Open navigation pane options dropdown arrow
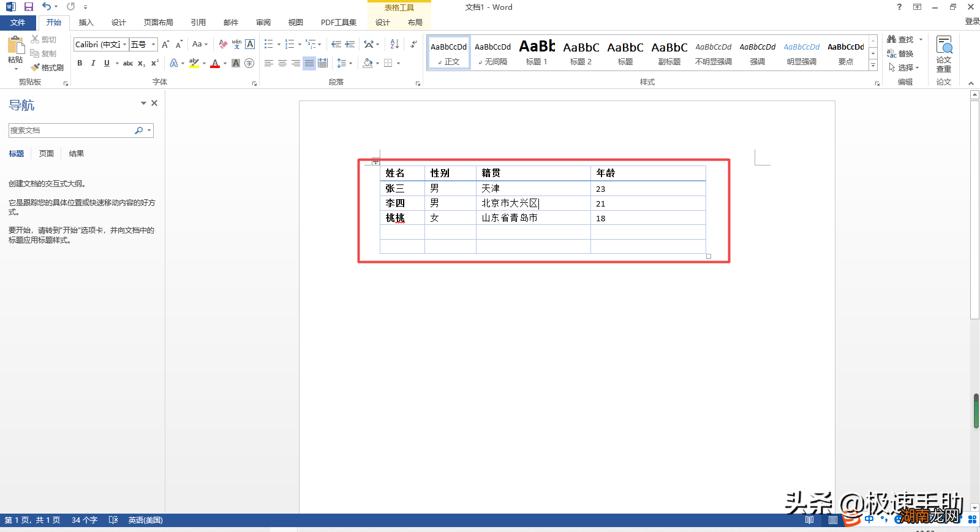Viewport: 980px width, 532px height. pyautogui.click(x=143, y=104)
